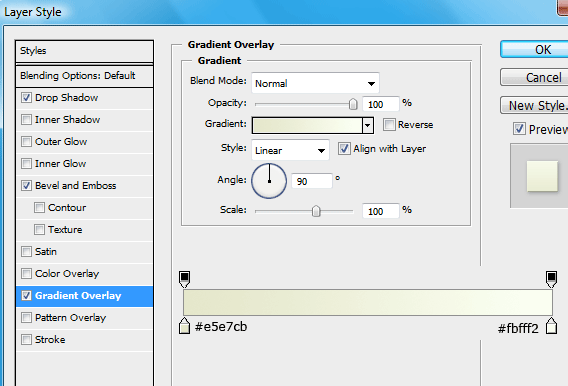Click the Opacity slider handle

pyautogui.click(x=353, y=104)
